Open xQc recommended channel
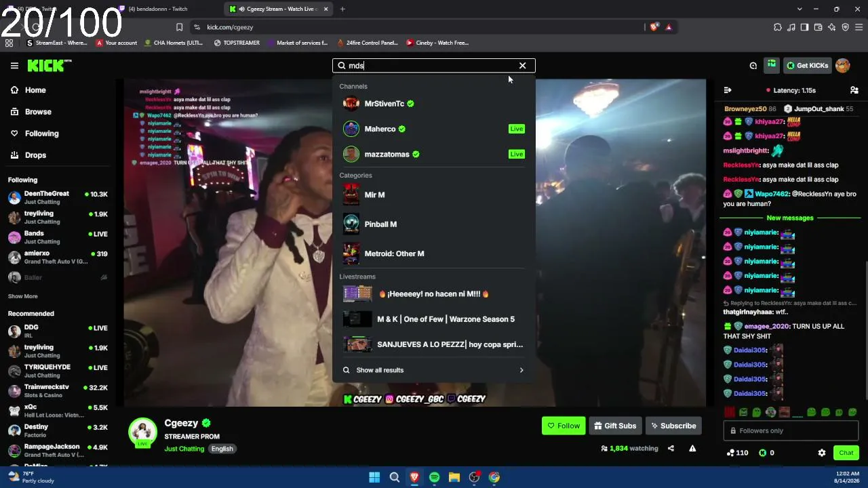868x488 pixels. pos(58,411)
